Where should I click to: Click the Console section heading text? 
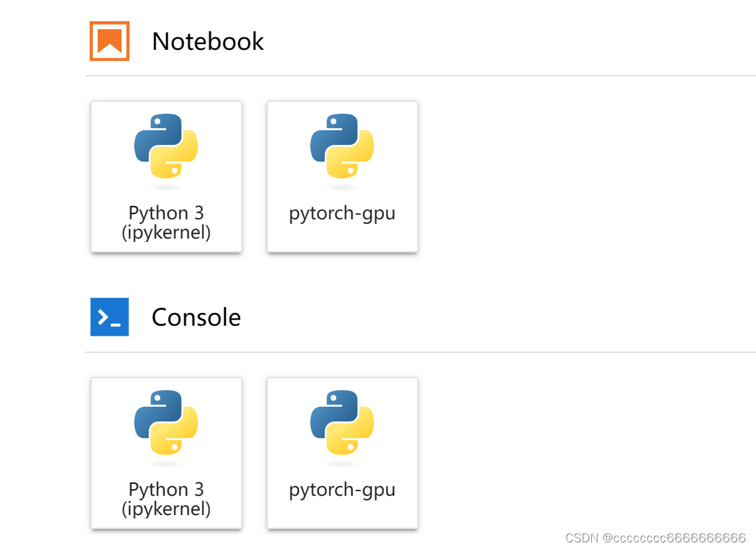tap(196, 318)
